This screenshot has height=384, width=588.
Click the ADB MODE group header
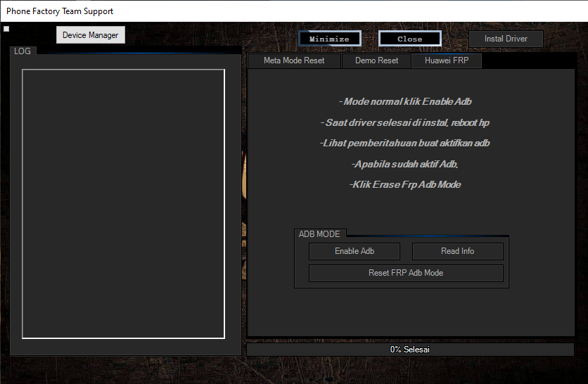319,234
